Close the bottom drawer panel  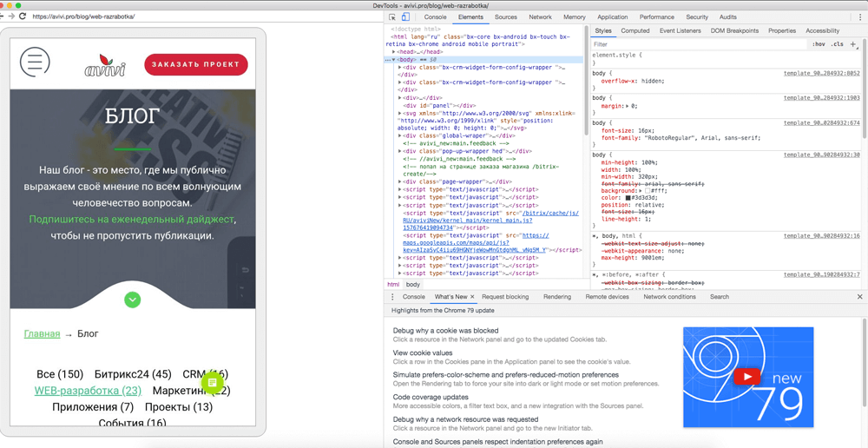point(859,297)
